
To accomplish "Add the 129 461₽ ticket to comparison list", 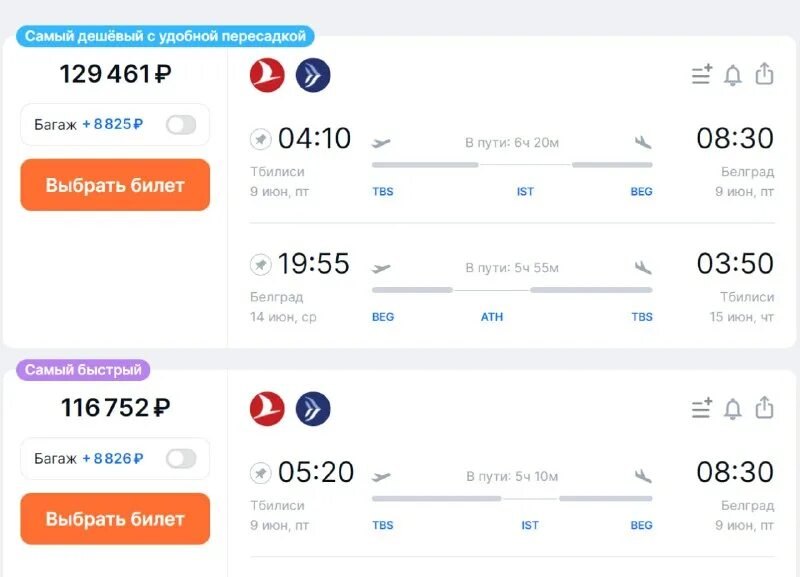I will pyautogui.click(x=702, y=75).
